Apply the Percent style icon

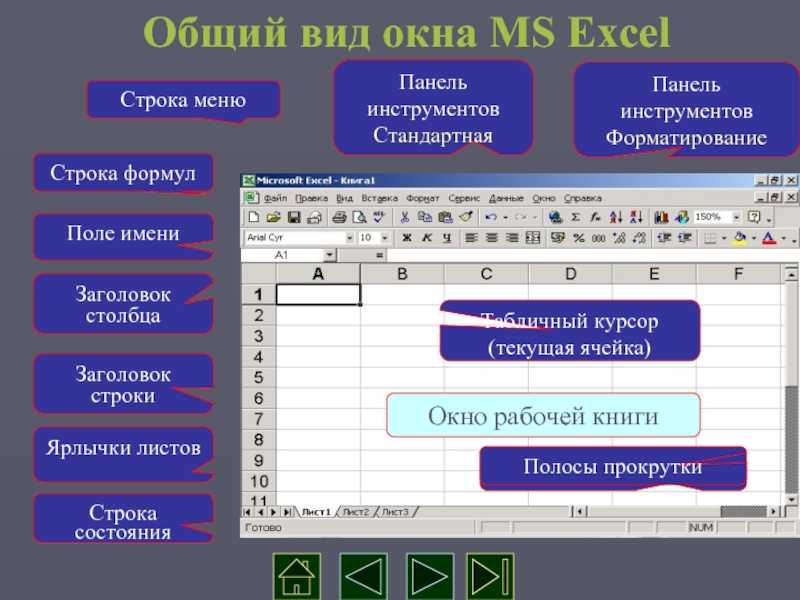[579, 238]
